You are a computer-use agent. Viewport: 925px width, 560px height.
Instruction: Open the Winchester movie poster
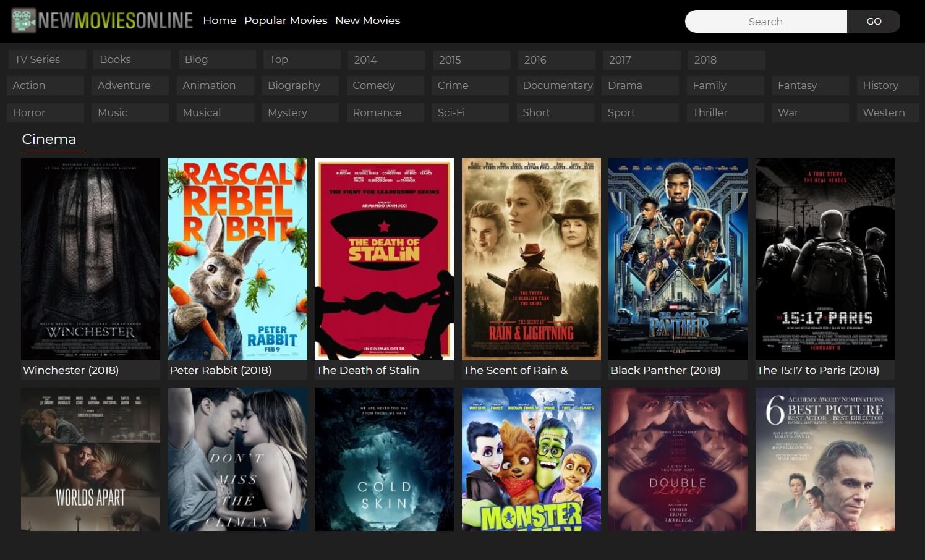[90, 259]
